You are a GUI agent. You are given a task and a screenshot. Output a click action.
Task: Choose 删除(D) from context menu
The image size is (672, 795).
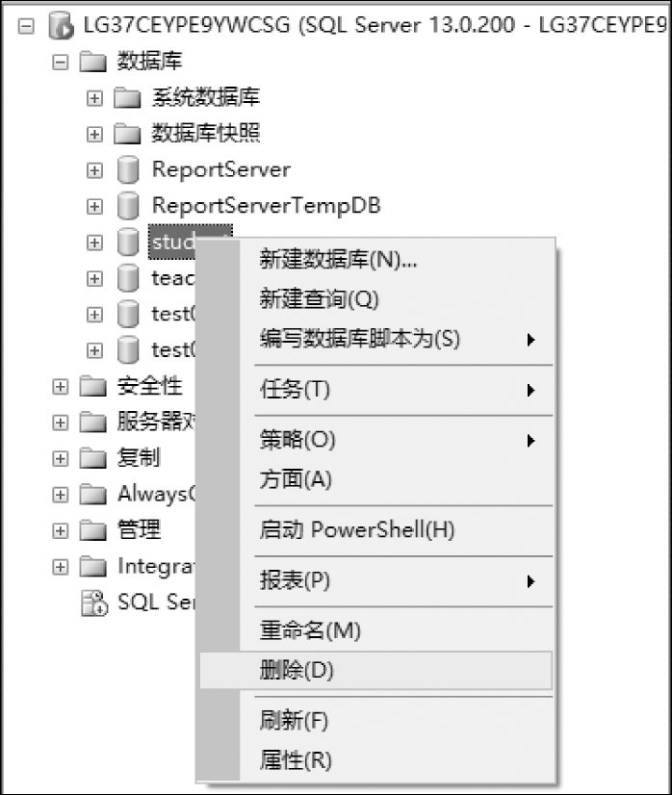(x=375, y=670)
